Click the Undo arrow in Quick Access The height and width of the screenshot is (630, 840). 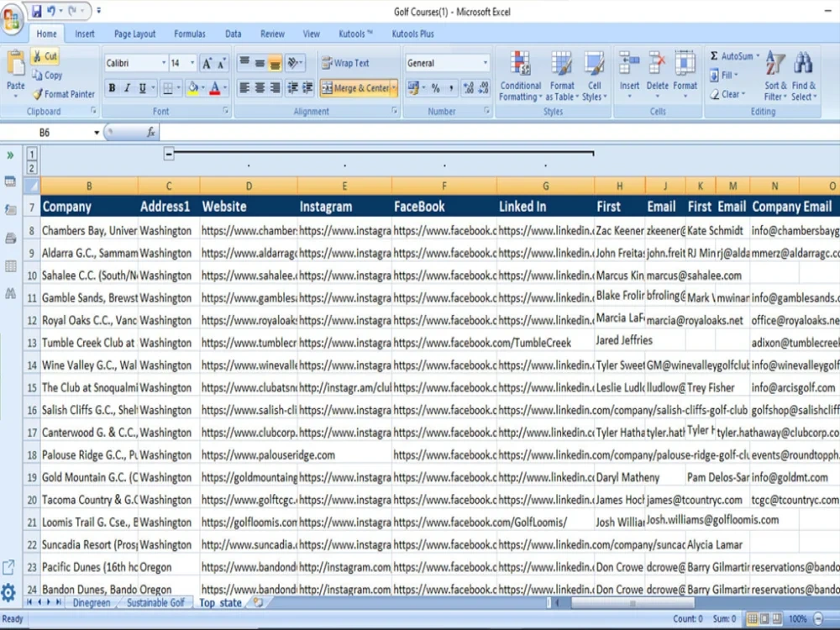(51, 11)
